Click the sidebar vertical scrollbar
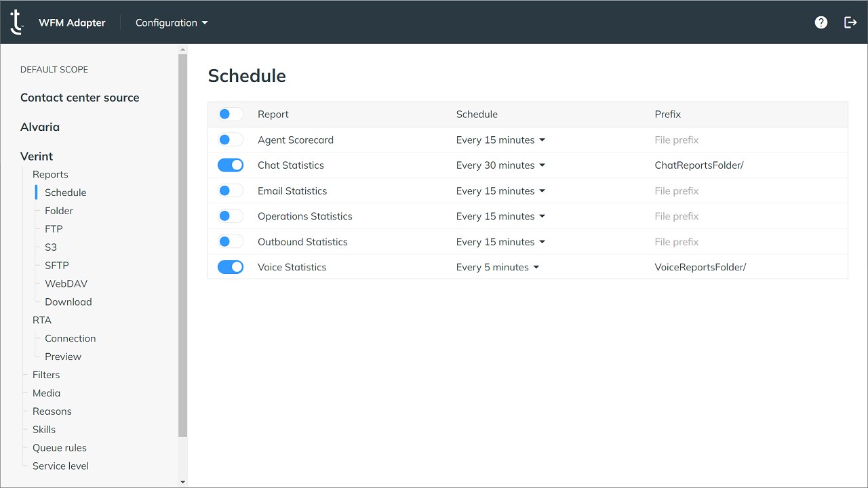The height and width of the screenshot is (488, 868). click(182, 244)
